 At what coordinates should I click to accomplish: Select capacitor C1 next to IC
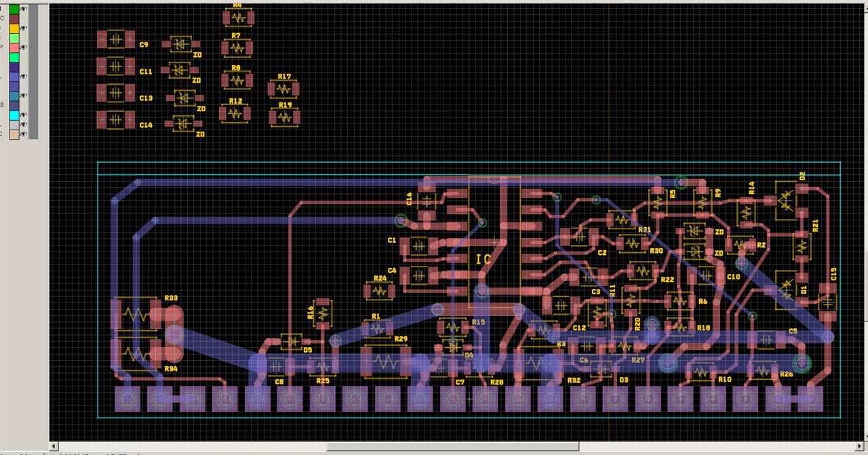pyautogui.click(x=419, y=248)
